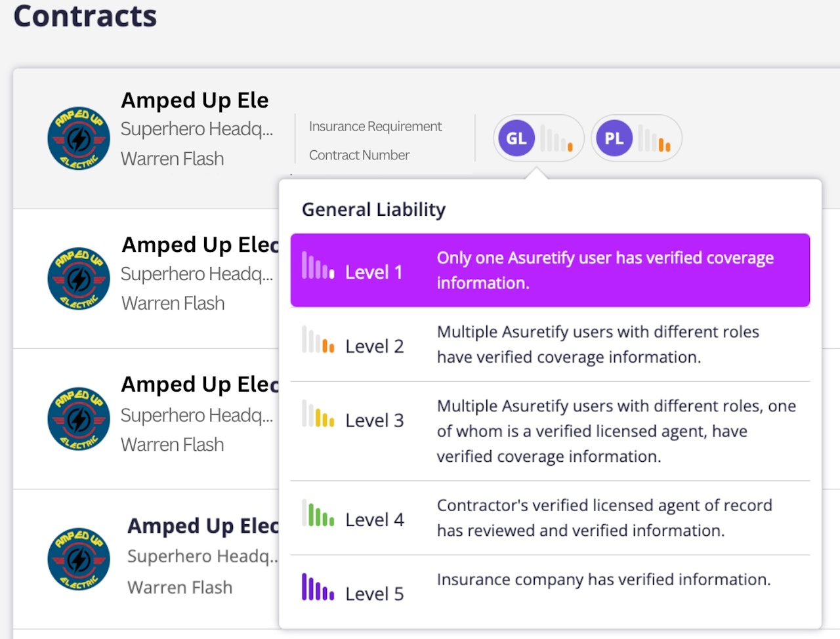The height and width of the screenshot is (639, 840).
Task: Click the orange Level 2 bars icon
Action: [x=318, y=340]
